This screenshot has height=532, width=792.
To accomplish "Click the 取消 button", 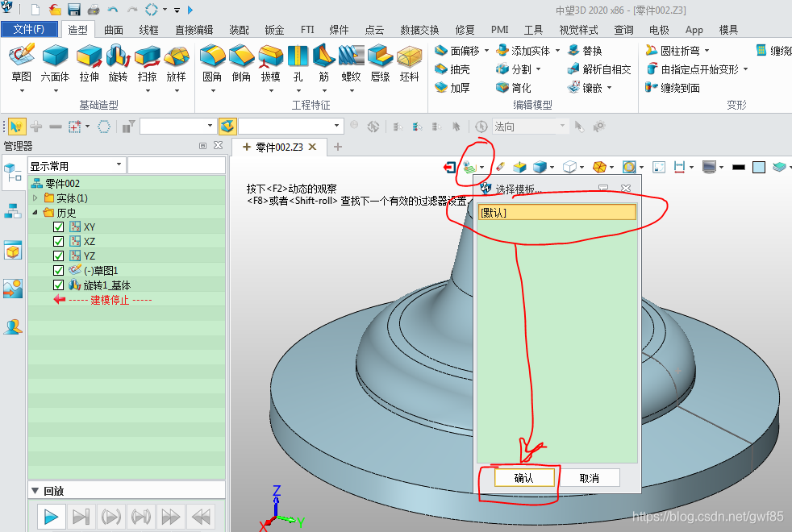I will (x=590, y=478).
